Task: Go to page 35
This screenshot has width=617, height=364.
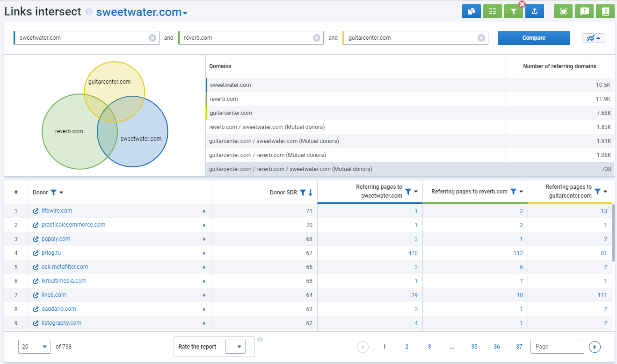Action: [474, 347]
